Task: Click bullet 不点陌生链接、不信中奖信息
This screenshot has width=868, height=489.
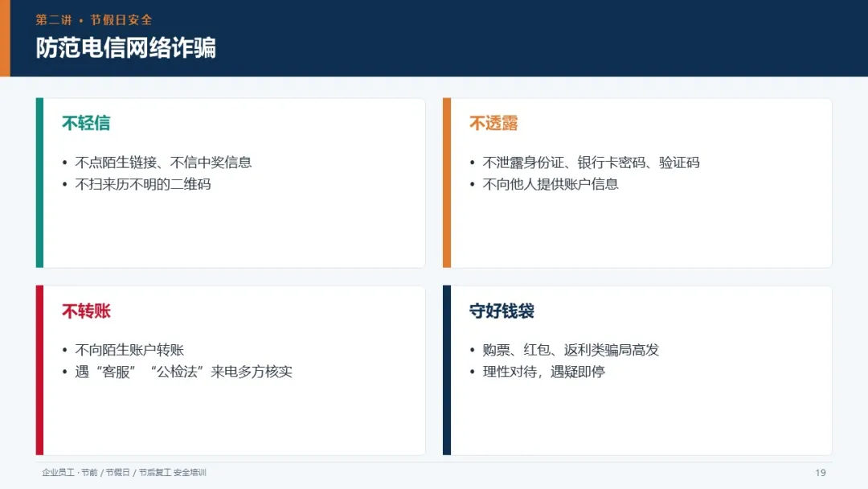Action: (x=163, y=162)
